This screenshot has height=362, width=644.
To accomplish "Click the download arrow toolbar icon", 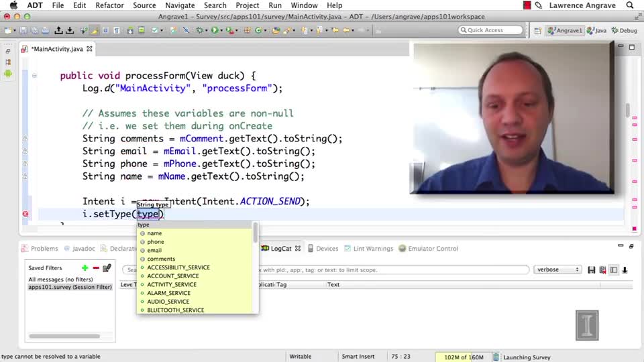I will click(70, 30).
